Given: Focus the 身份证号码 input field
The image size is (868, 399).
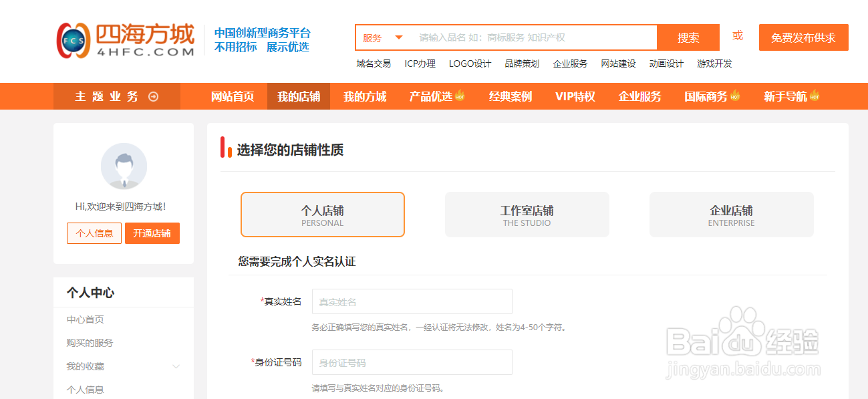Looking at the screenshot, I should tap(412, 362).
